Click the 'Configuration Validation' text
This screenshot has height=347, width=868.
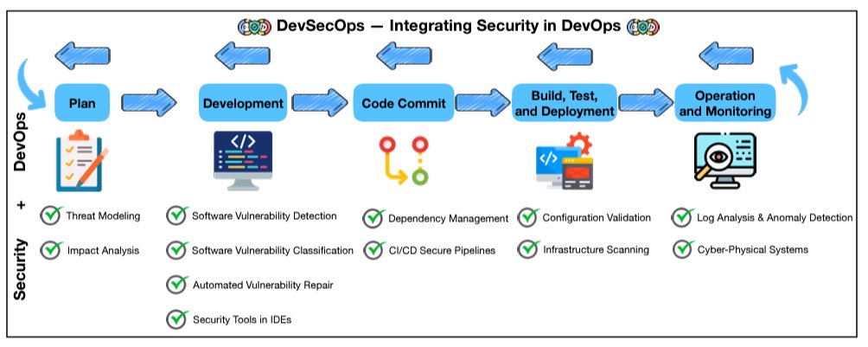(597, 218)
